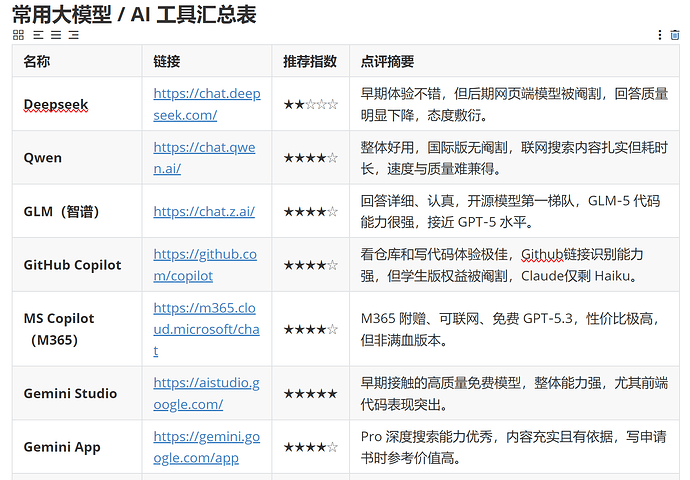Click the Deepseek review starting 早期体验不错
690x480 pixels.
[514, 104]
